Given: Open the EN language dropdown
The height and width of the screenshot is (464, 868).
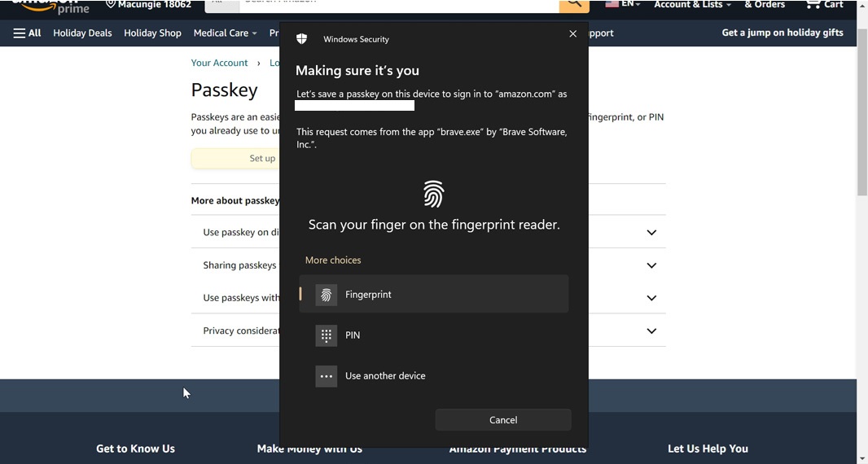Looking at the screenshot, I should click(623, 5).
